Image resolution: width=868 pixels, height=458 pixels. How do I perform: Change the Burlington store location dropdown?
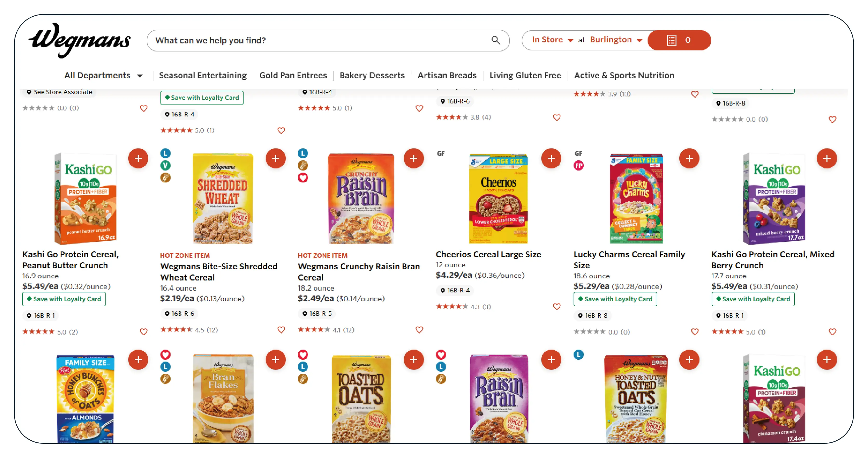(x=616, y=40)
